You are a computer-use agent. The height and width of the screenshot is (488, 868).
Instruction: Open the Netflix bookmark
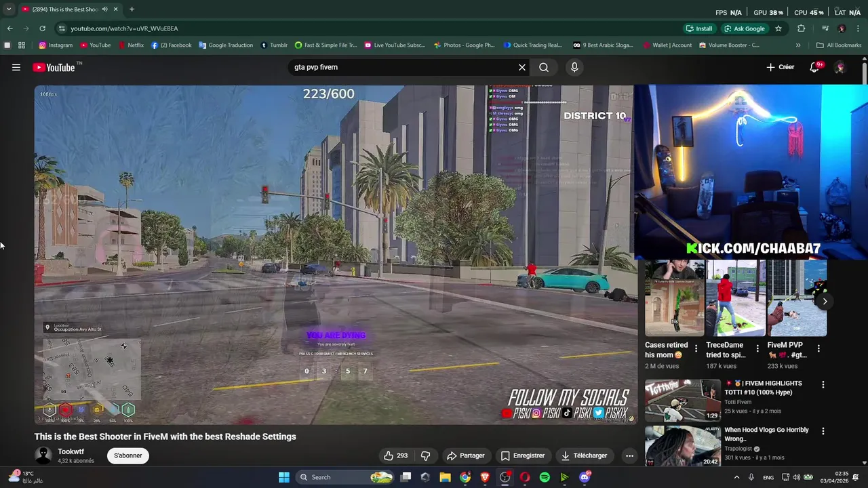[x=131, y=45]
